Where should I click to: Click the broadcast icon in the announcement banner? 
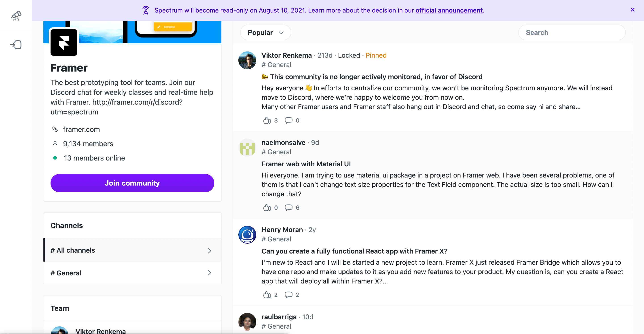coord(146,10)
